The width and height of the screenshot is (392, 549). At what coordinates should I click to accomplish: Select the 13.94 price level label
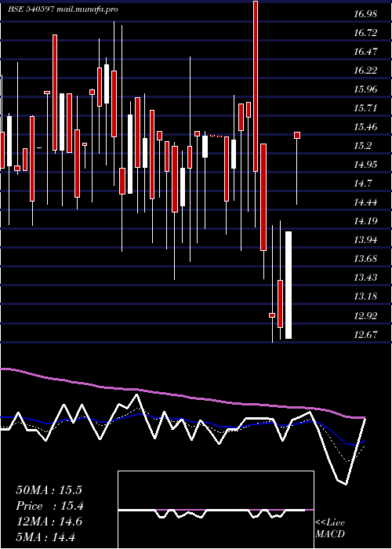point(365,240)
